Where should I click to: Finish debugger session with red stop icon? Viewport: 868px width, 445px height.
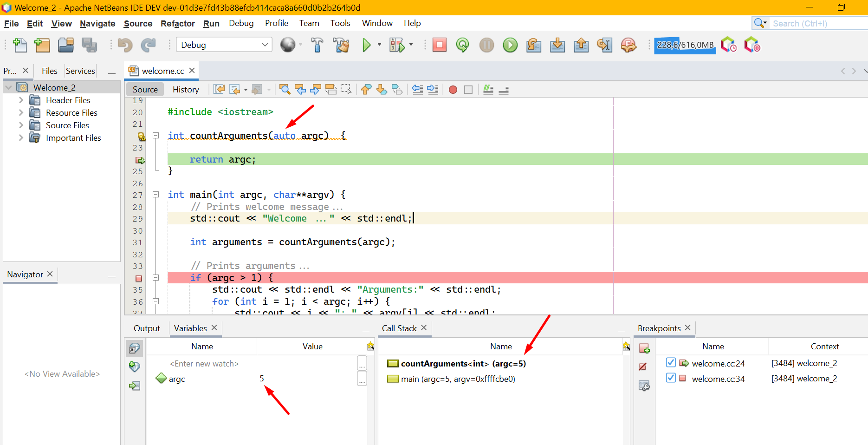(x=439, y=45)
